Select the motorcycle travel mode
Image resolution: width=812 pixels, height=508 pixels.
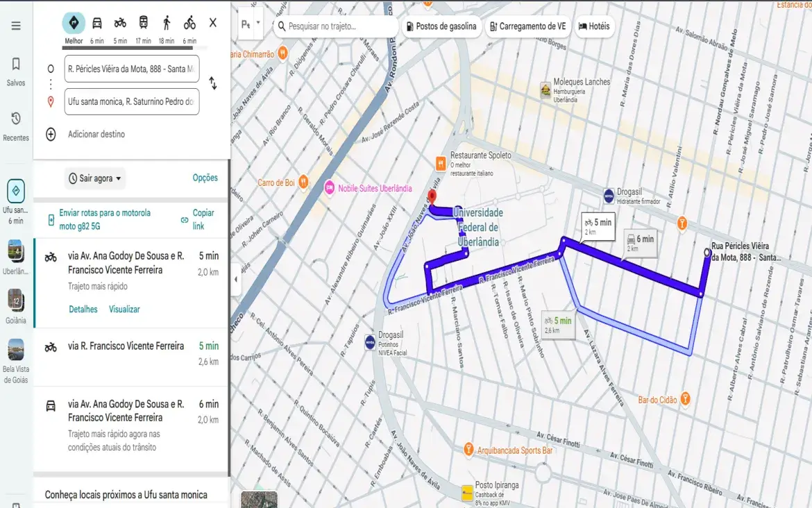(x=121, y=22)
